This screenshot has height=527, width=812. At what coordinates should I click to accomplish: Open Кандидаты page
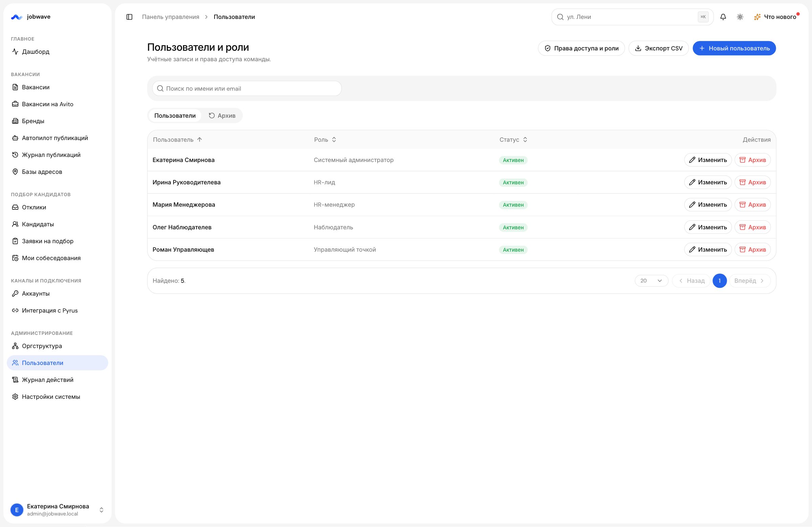click(x=57, y=224)
